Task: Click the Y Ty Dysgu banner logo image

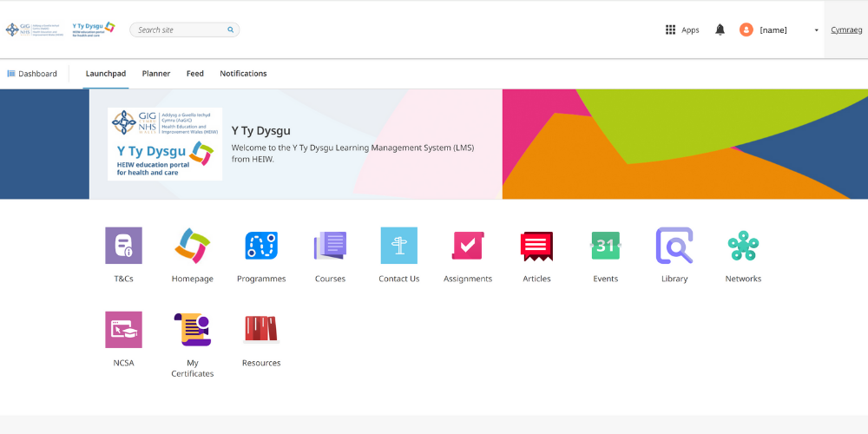Action: pos(165,144)
